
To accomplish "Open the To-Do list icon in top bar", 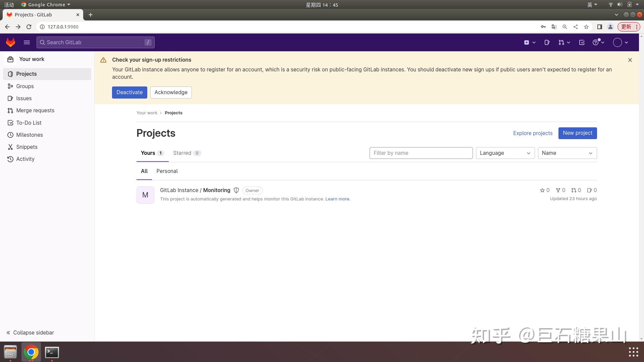I will tap(582, 42).
